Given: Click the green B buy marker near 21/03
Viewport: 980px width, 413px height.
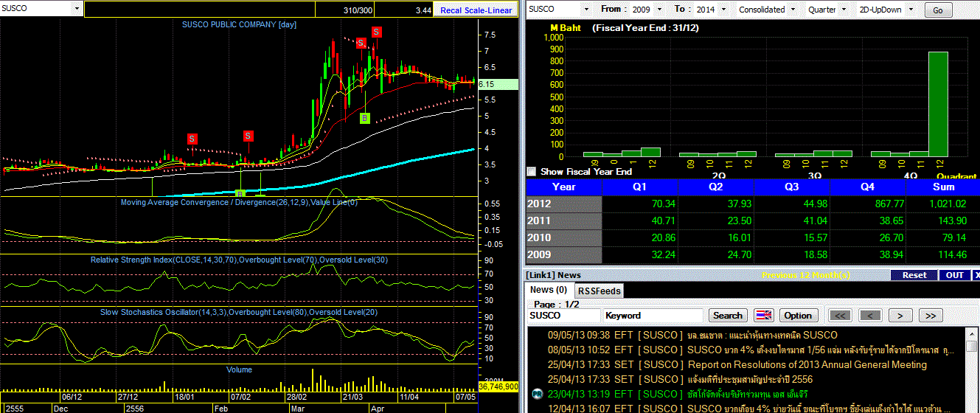Looking at the screenshot, I should (364, 118).
